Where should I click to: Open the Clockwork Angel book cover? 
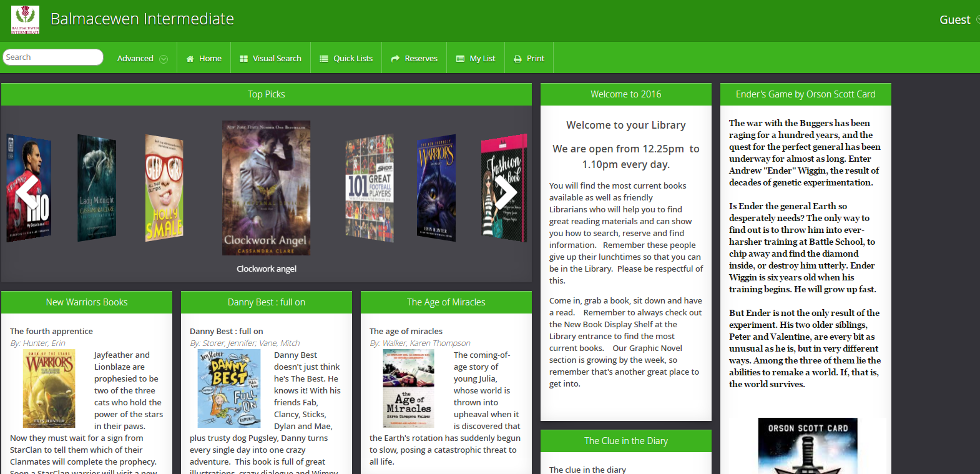point(266,187)
